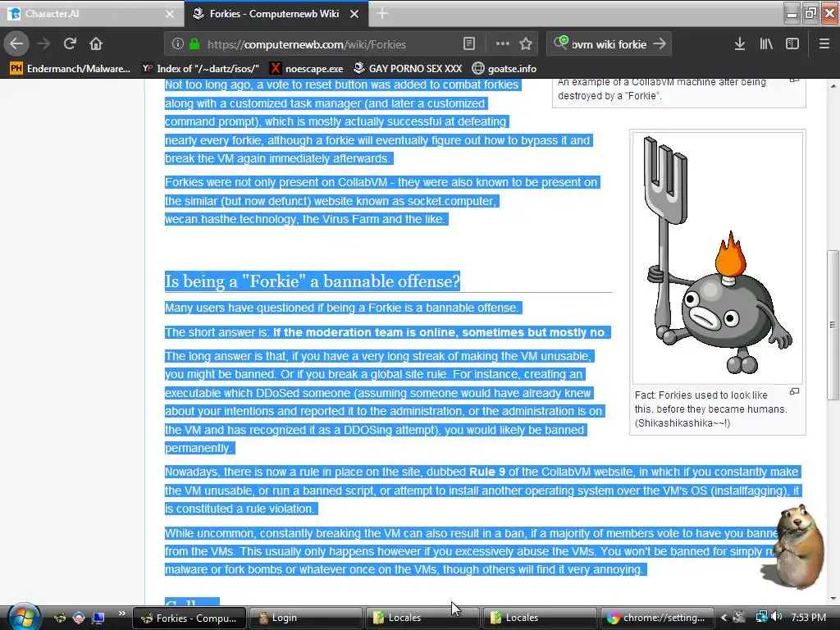Toggle the browser sidebar
This screenshot has width=840, height=630.
[792, 44]
